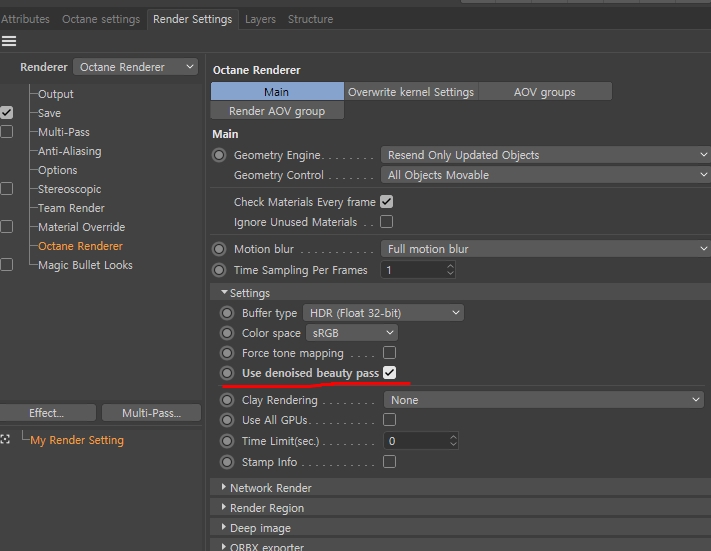Enable Force tone mapping checkbox
The height and width of the screenshot is (551, 711).
pyautogui.click(x=390, y=352)
